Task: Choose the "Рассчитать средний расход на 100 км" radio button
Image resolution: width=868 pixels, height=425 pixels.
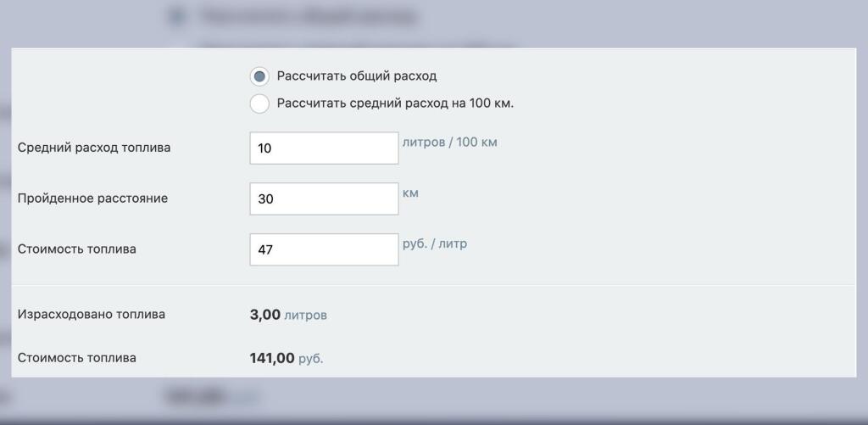Action: 259,104
